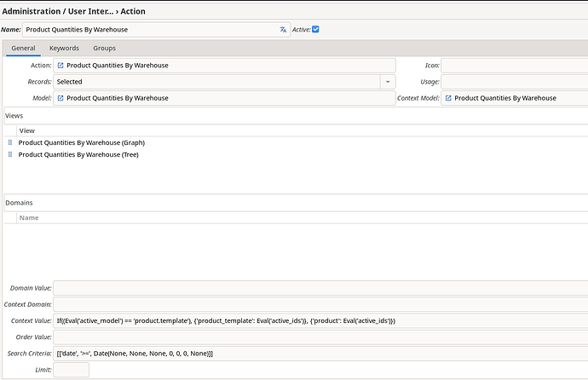The height and width of the screenshot is (380, 588).
Task: Click the translate icon in Name field
Action: [x=283, y=30]
